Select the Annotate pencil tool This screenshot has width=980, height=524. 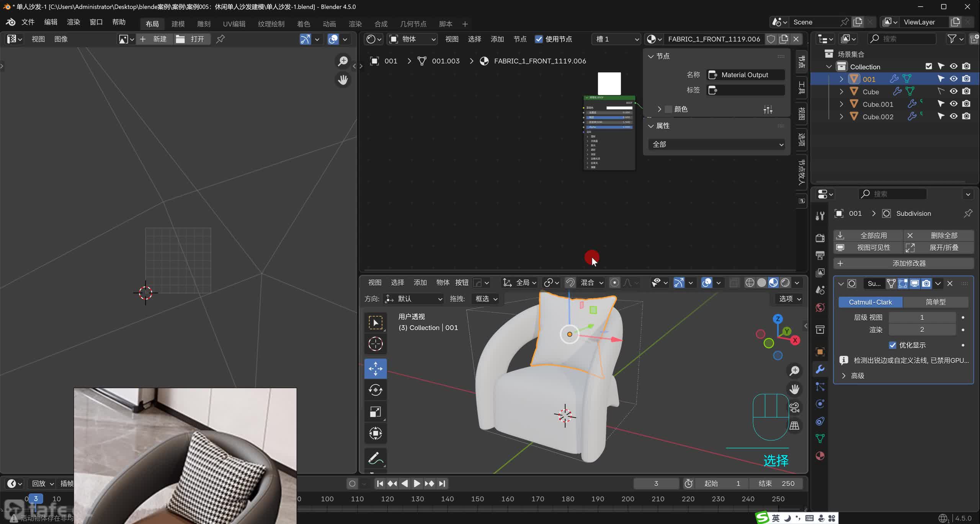pyautogui.click(x=375, y=458)
